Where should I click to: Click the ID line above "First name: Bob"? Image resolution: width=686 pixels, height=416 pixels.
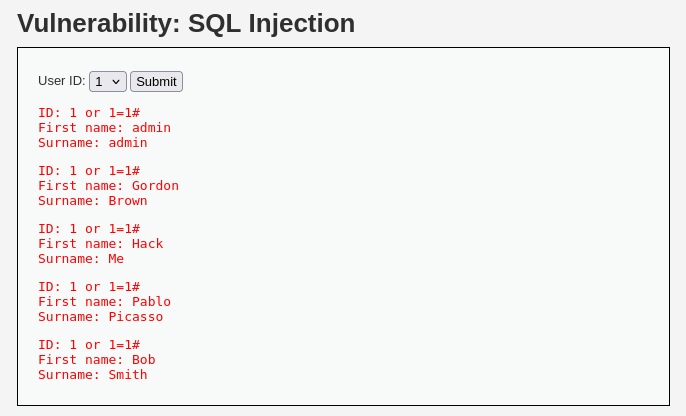coord(89,345)
